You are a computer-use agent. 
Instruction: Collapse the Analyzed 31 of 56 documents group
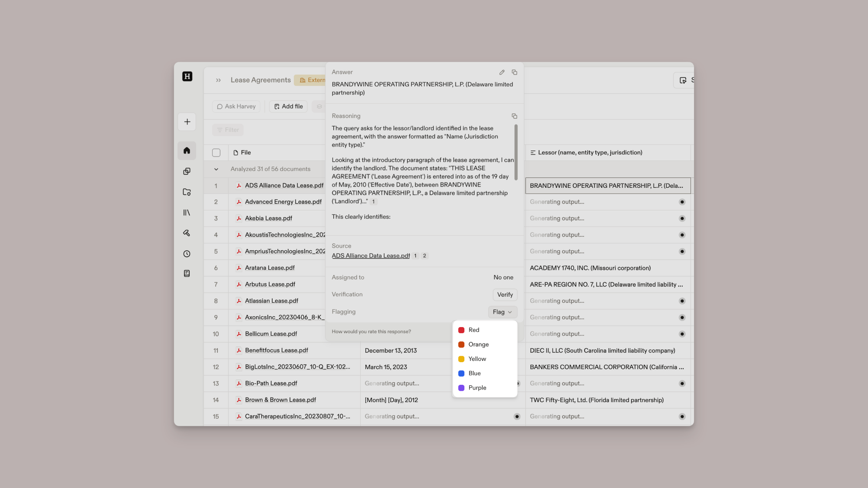tap(216, 169)
